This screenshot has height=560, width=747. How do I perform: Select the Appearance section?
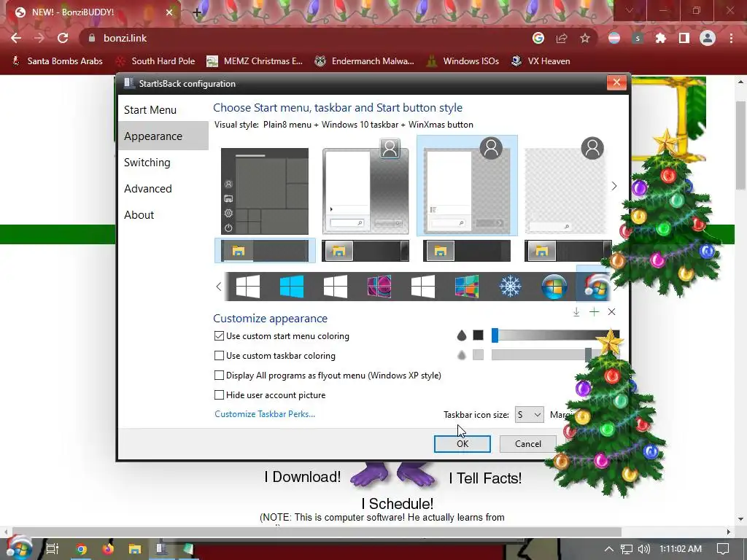163,136
